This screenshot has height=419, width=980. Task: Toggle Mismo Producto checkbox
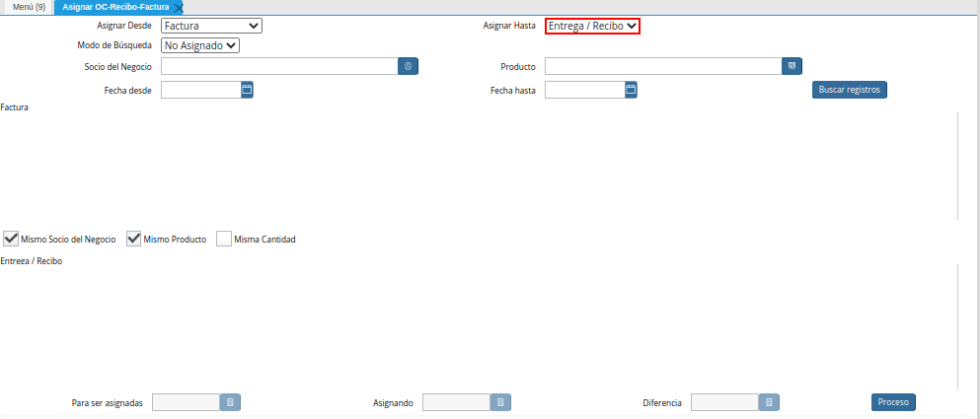(x=134, y=239)
